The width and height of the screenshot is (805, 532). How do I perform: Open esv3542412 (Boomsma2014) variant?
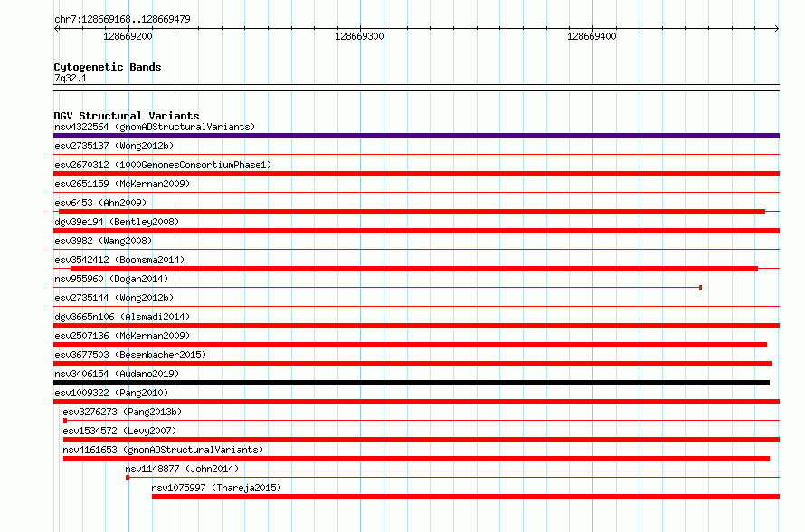tap(119, 260)
